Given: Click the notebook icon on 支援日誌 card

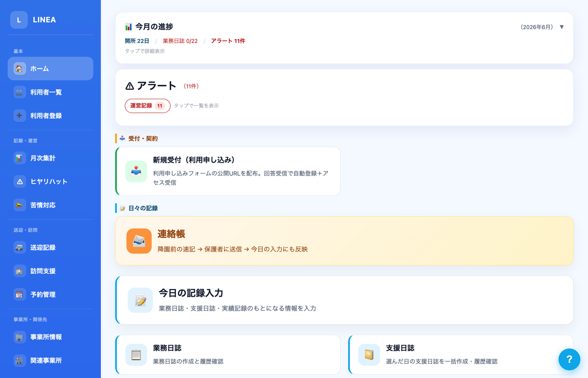Looking at the screenshot, I should (x=369, y=355).
